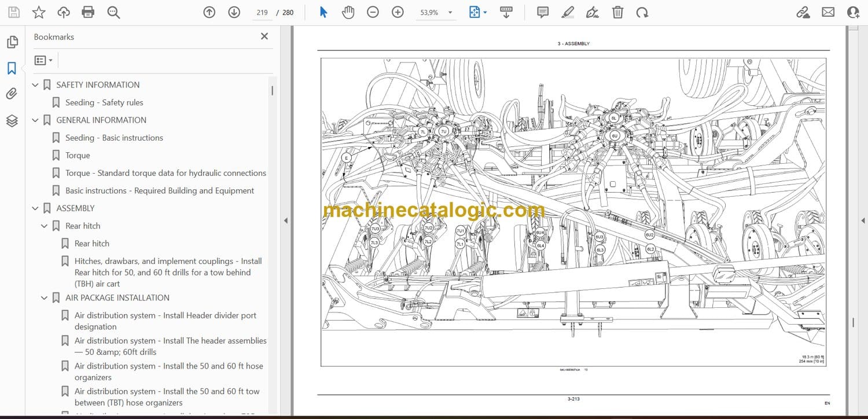Click the delete trash icon
This screenshot has height=419, width=868.
point(618,12)
